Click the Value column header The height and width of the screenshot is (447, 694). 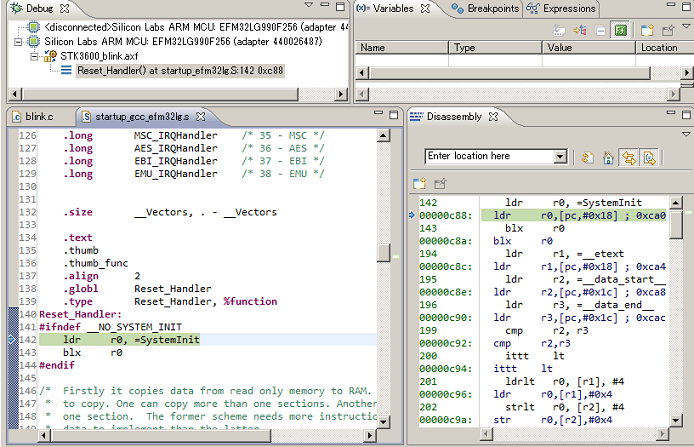(589, 47)
